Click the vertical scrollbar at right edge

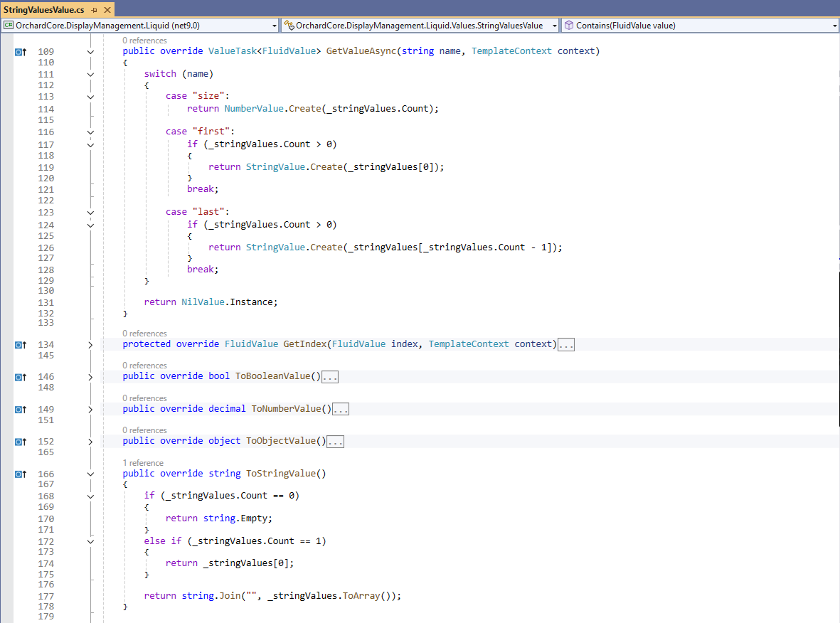(839, 349)
